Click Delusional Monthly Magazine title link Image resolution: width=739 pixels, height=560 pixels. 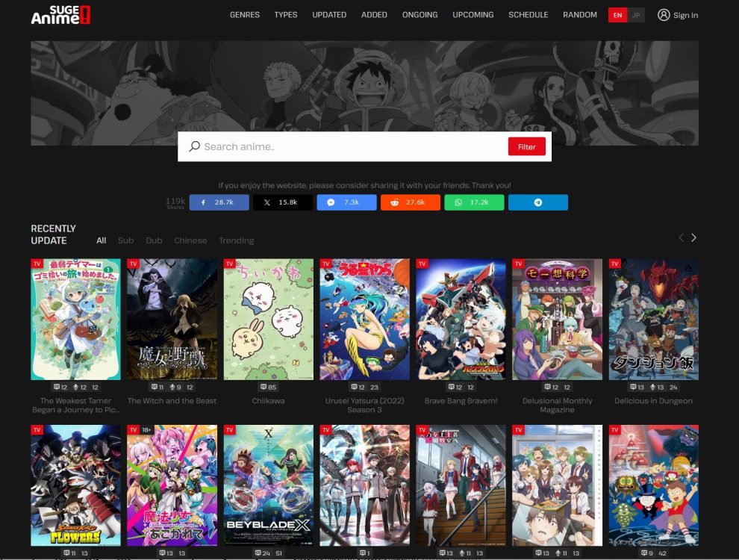(x=557, y=405)
